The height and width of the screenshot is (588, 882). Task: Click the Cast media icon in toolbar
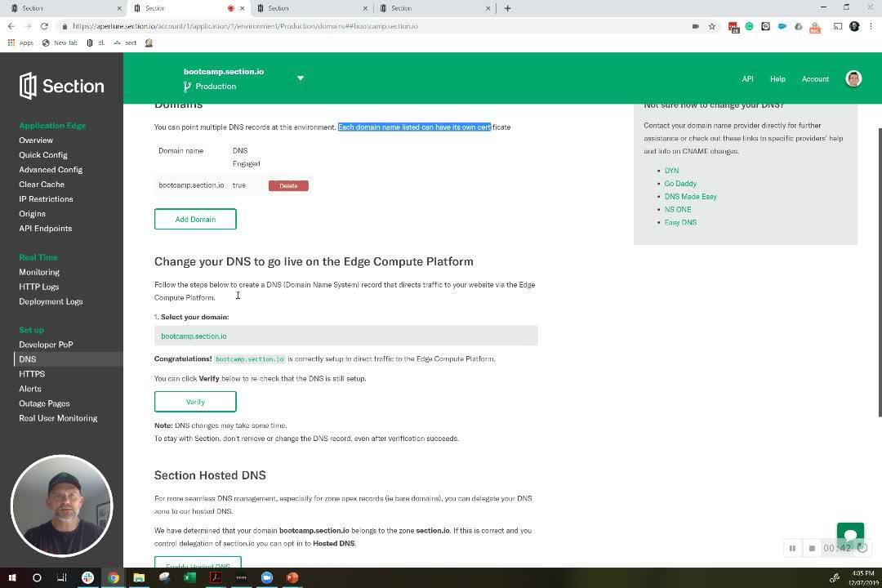(x=838, y=26)
